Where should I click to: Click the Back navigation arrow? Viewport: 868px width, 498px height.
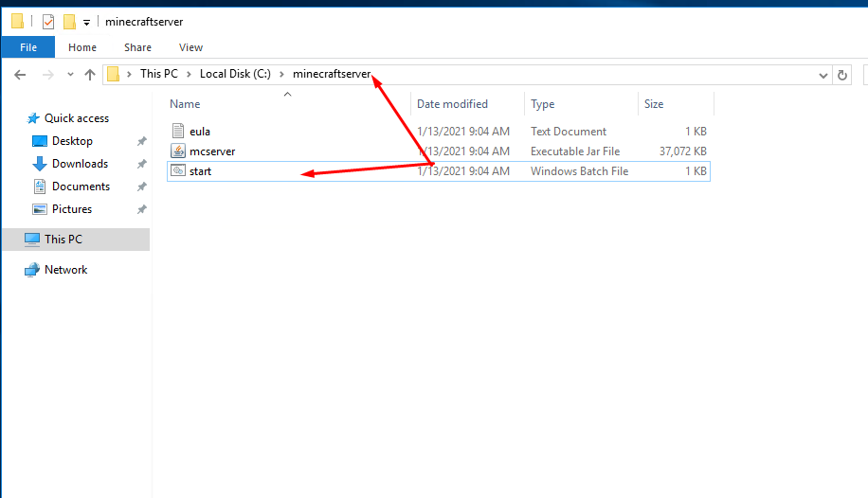20,75
